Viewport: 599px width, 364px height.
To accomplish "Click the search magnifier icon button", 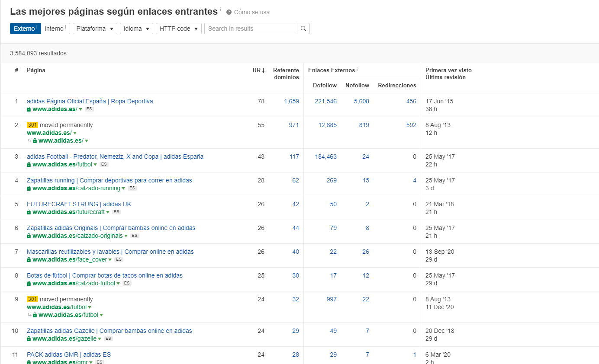I will (x=303, y=29).
